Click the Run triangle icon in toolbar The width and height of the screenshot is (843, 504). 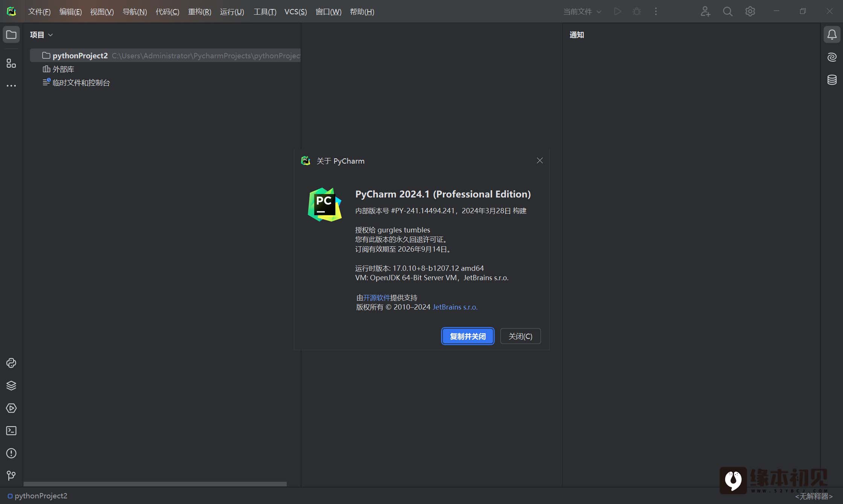tap(617, 11)
